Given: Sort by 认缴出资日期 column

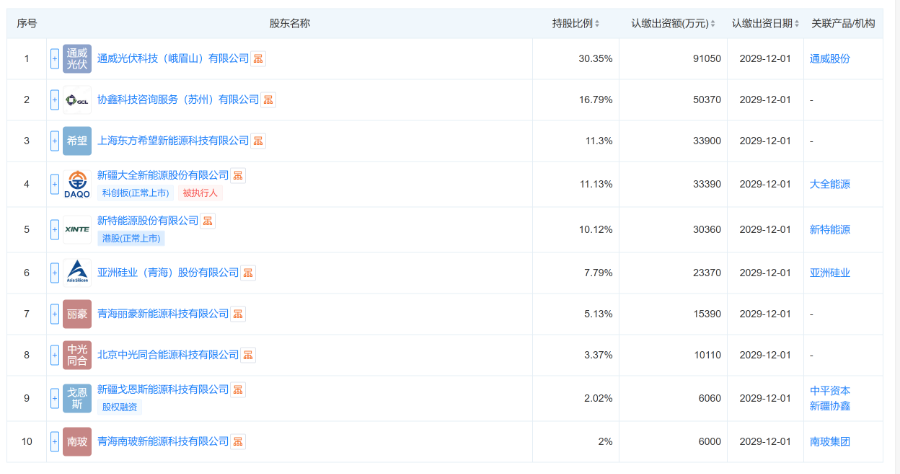Looking at the screenshot, I should (765, 23).
